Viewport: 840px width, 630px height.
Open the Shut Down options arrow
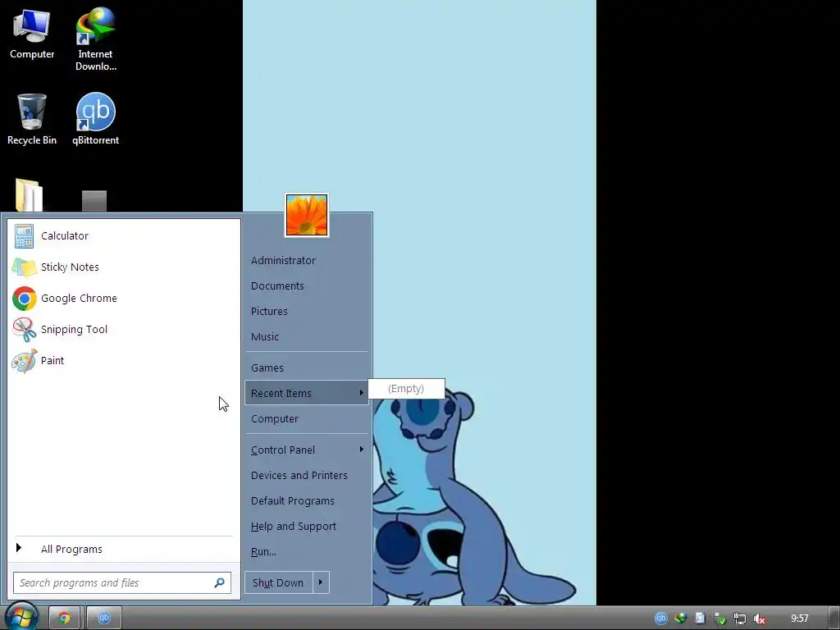click(x=321, y=582)
